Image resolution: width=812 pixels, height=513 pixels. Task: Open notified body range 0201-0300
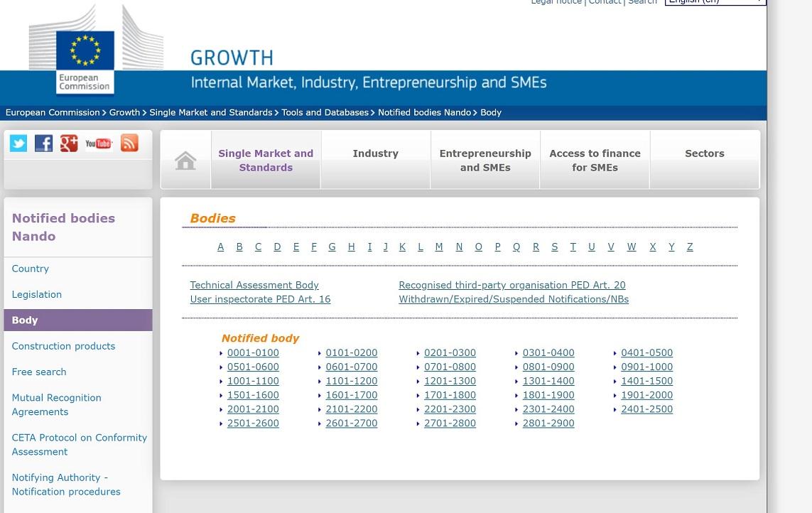pyautogui.click(x=450, y=353)
